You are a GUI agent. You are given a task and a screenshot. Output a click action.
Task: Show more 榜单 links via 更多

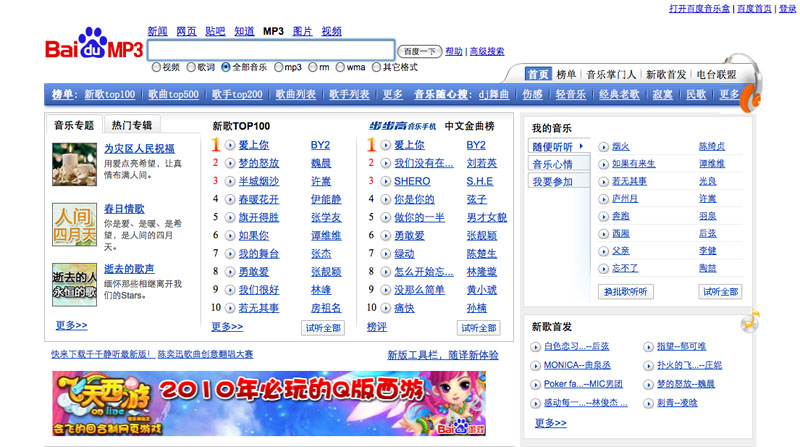392,94
